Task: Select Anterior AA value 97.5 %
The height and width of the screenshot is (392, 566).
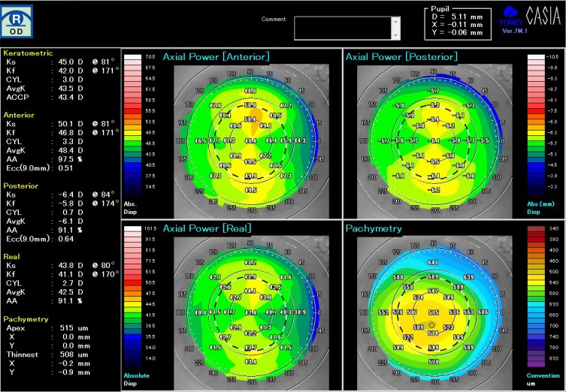Action: [x=71, y=159]
